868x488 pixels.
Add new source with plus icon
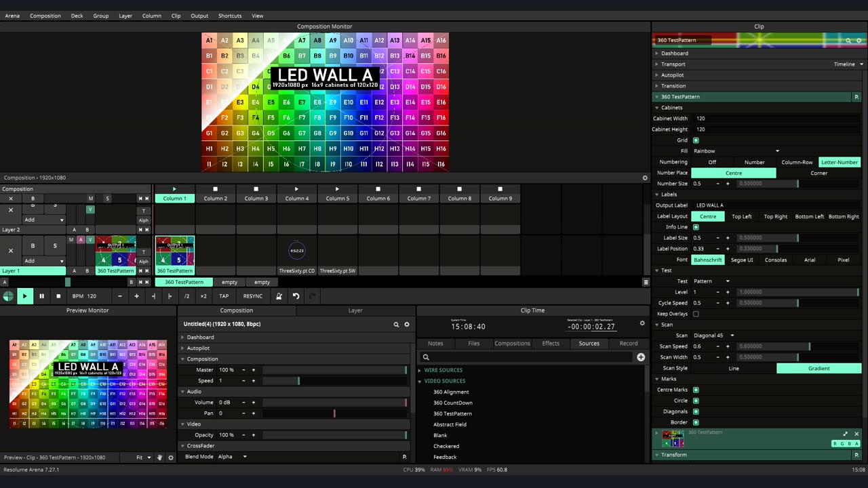(641, 357)
